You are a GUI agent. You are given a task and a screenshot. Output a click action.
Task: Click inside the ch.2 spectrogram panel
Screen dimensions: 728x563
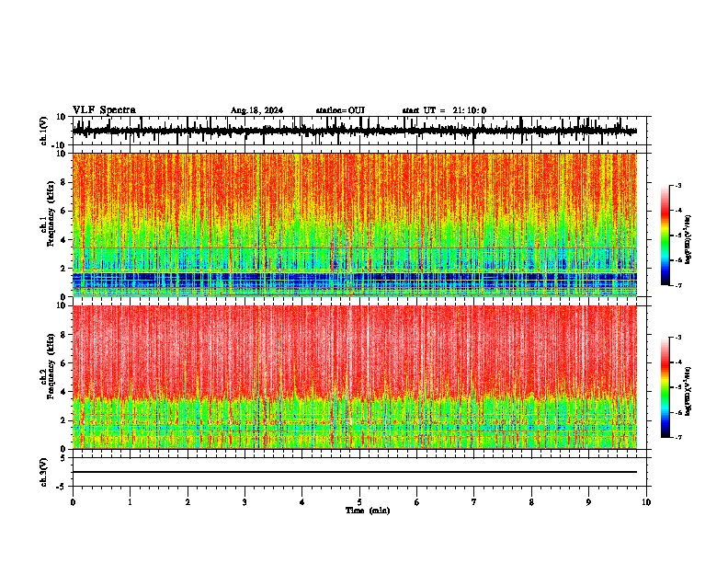[x=354, y=377]
